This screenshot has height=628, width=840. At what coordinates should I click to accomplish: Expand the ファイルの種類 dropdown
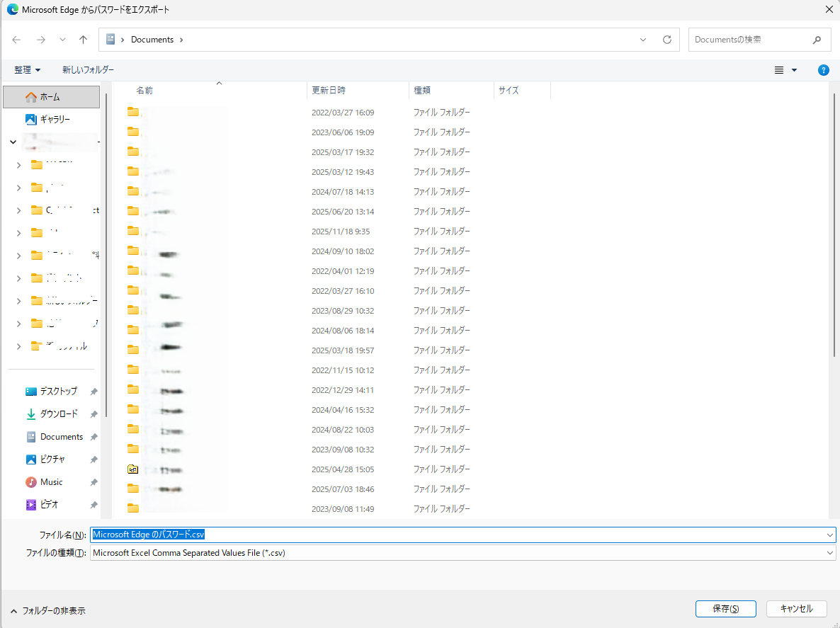(x=830, y=553)
